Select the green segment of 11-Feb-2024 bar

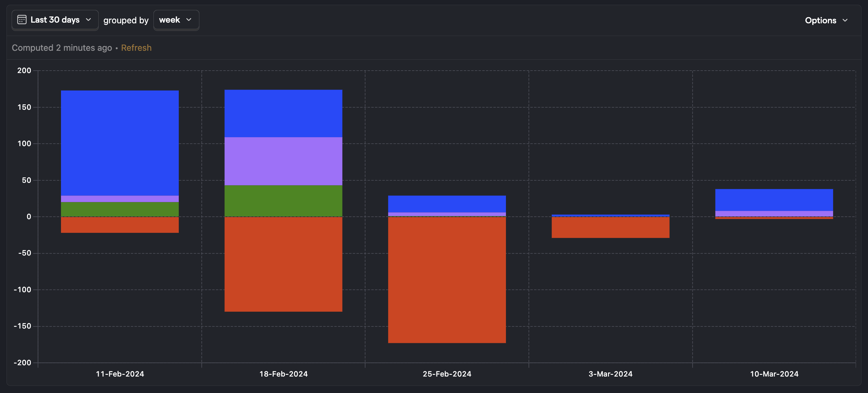pyautogui.click(x=120, y=209)
